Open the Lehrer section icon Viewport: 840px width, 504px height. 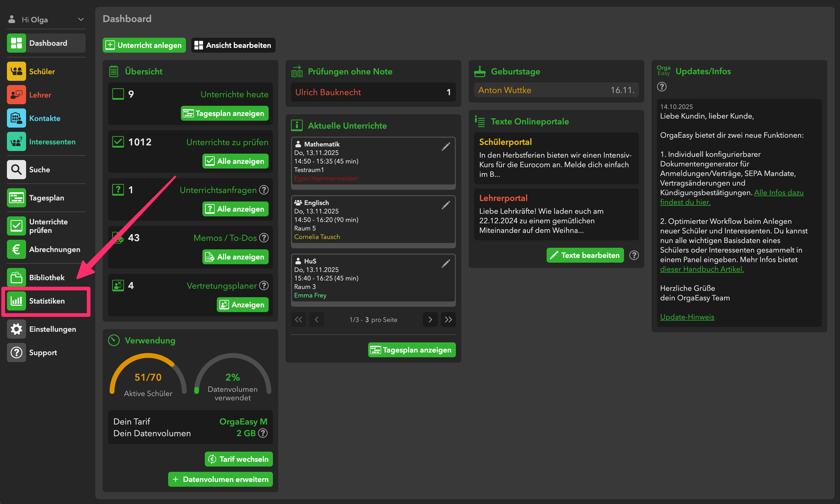[x=16, y=95]
